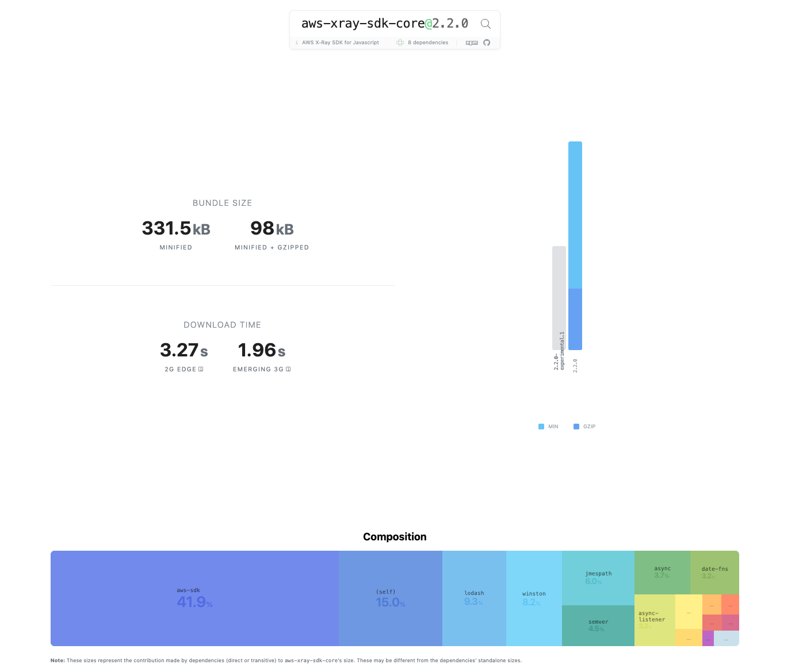Click the purple unlabeled treemap block

708,638
